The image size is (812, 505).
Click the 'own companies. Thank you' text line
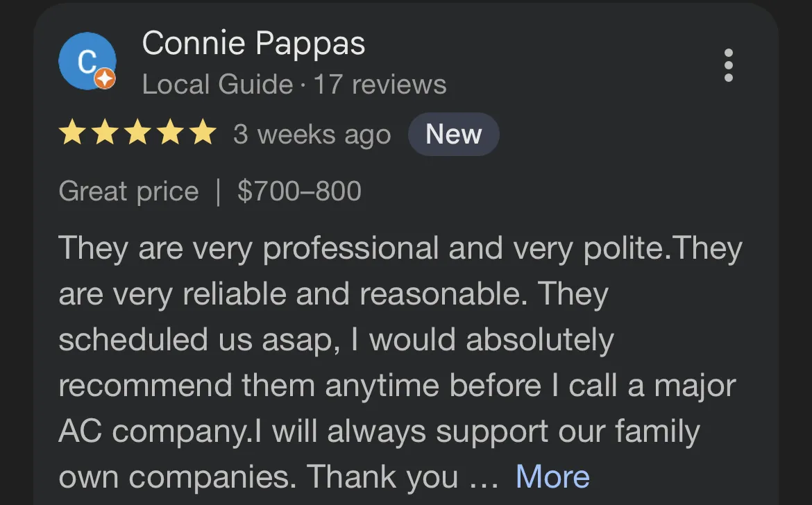click(x=278, y=477)
